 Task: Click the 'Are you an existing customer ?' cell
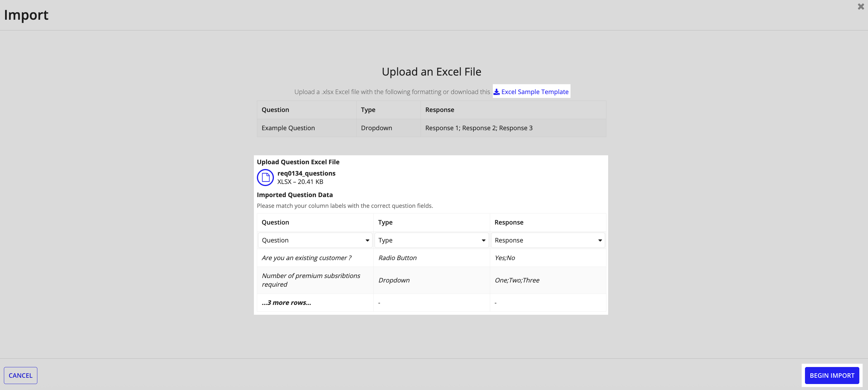(315, 258)
